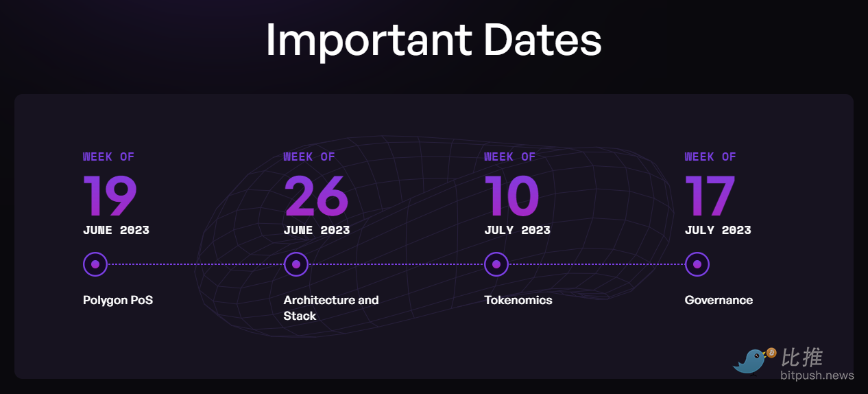Click the large number 10 date
The image size is (868, 394).
[511, 196]
